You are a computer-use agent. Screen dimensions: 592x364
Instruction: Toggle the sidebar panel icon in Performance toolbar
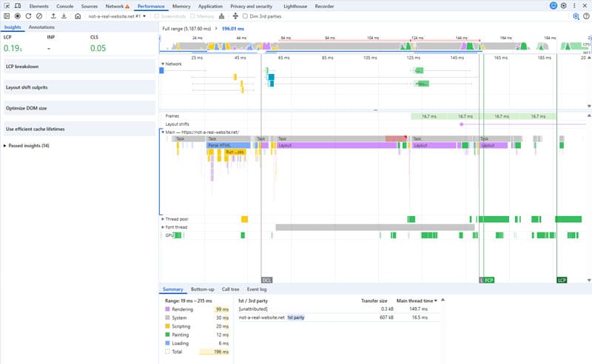coord(7,16)
